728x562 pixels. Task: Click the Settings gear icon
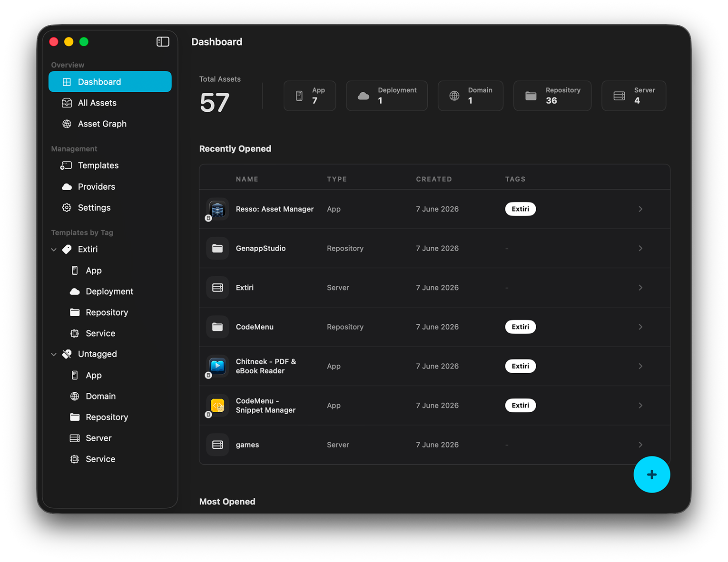(x=67, y=208)
